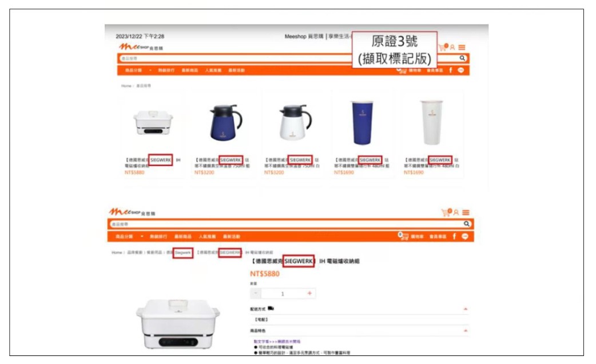The width and height of the screenshot is (596, 364).
Task: Click the magnifier search icon above the product detail
Action: [x=466, y=224]
